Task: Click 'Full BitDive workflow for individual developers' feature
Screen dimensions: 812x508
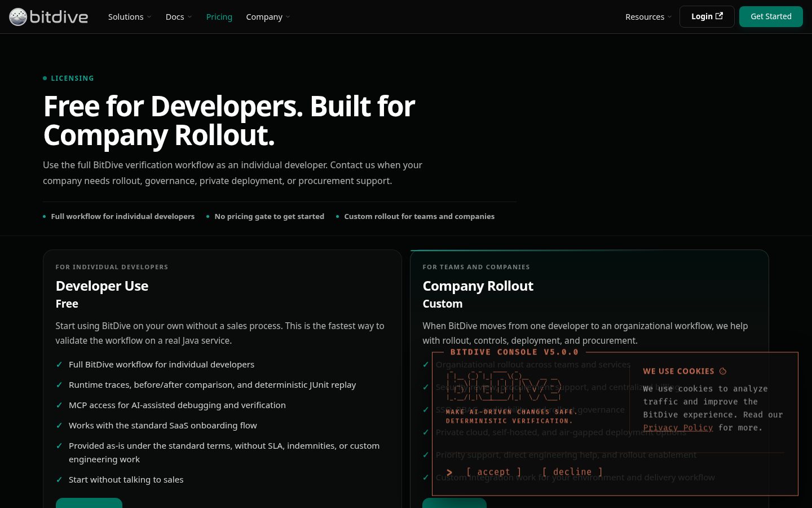Action: click(x=161, y=365)
